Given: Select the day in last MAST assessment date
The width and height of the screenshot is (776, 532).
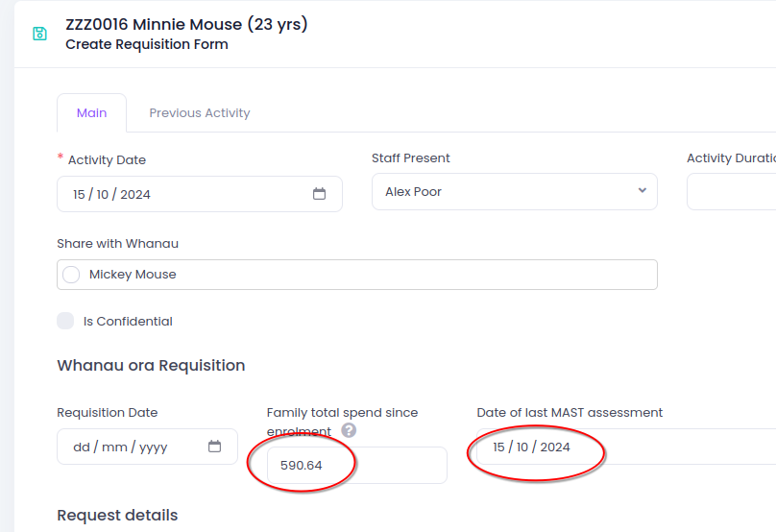Looking at the screenshot, I should coord(499,447).
